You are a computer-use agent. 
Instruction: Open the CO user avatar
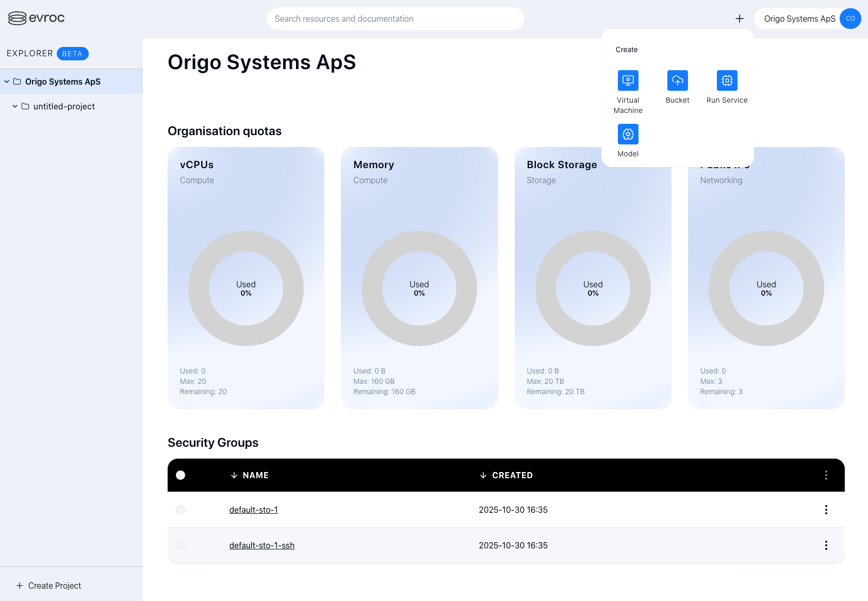coord(850,19)
